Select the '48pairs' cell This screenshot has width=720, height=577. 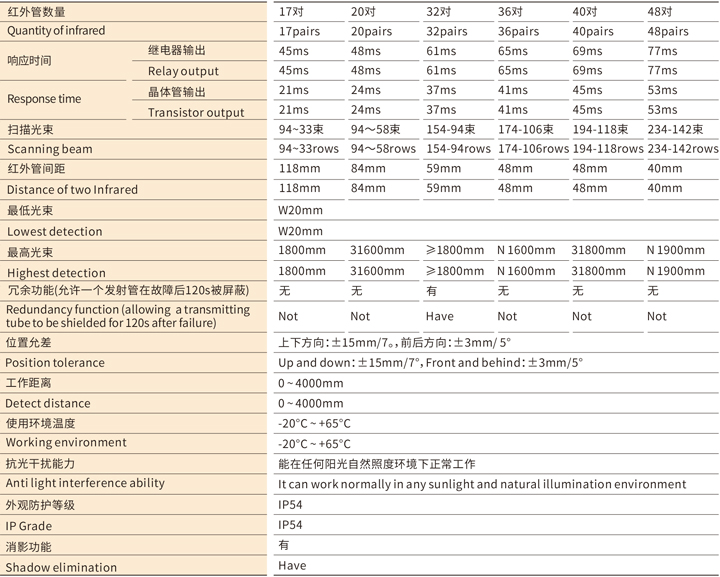tap(668, 32)
